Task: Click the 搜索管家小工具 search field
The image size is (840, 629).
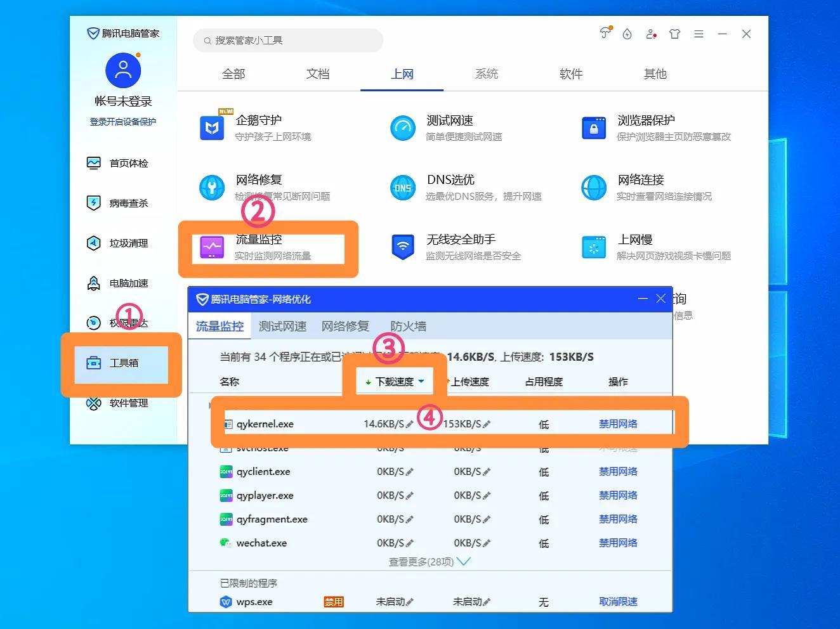Action: point(288,41)
